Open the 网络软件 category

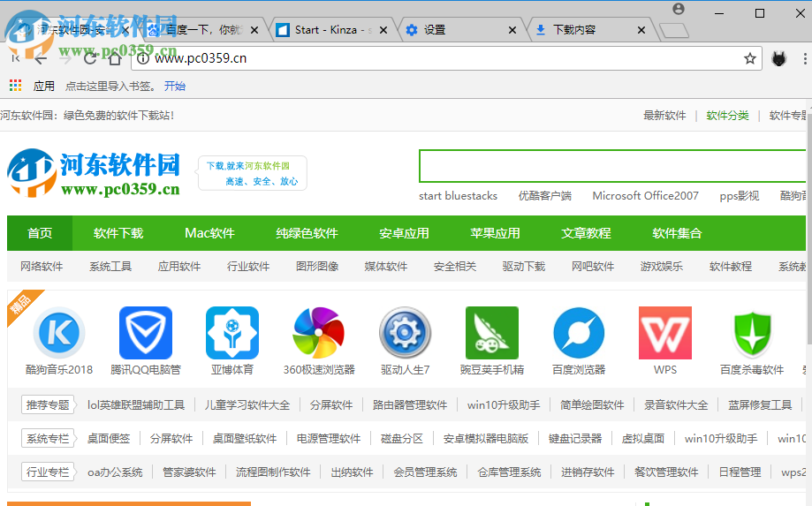(x=42, y=267)
